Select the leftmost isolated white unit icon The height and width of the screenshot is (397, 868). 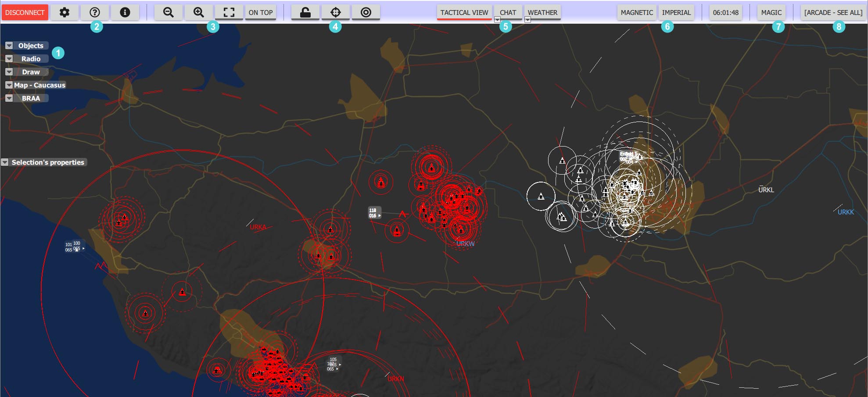(x=541, y=197)
